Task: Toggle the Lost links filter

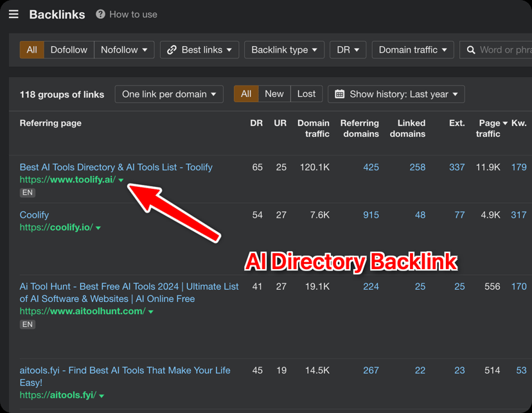Action: (x=306, y=94)
